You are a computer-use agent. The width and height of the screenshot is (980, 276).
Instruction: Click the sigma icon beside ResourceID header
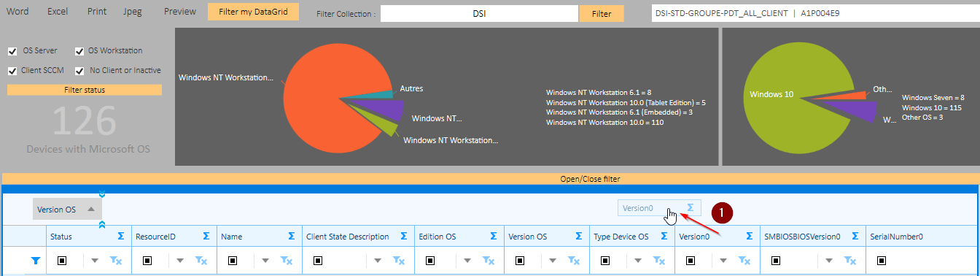tap(206, 237)
